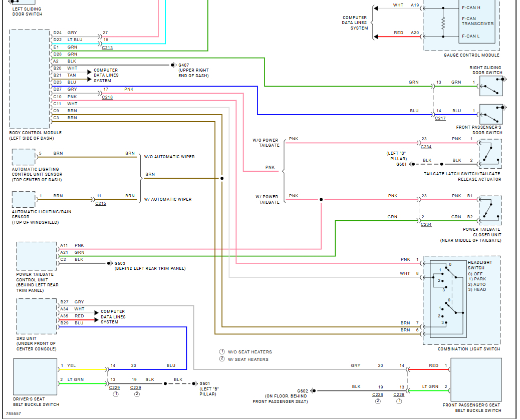This screenshot has height=420, width=520.
Task: Click the '(BEHIND LEFT REAR TRIM PANEL)' ground note
Action: pos(150,268)
